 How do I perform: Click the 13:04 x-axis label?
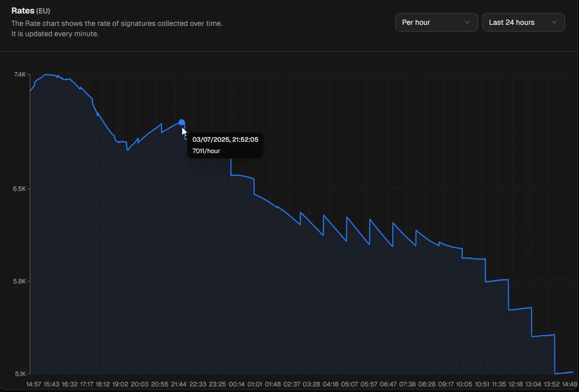pyautogui.click(x=533, y=384)
